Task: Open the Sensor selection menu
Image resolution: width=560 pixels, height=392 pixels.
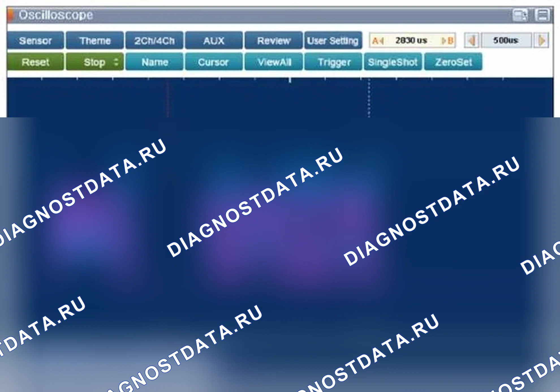Action: tap(35, 41)
